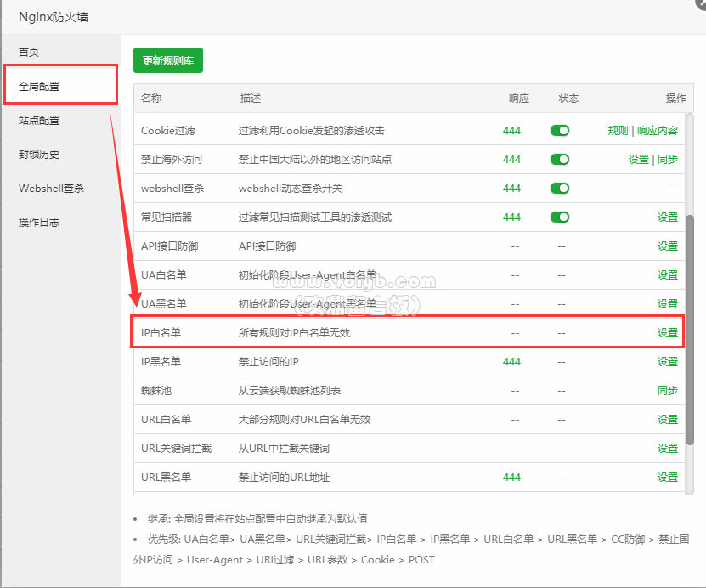Disable the webshell查杀 switch
The image size is (706, 588).
(560, 188)
